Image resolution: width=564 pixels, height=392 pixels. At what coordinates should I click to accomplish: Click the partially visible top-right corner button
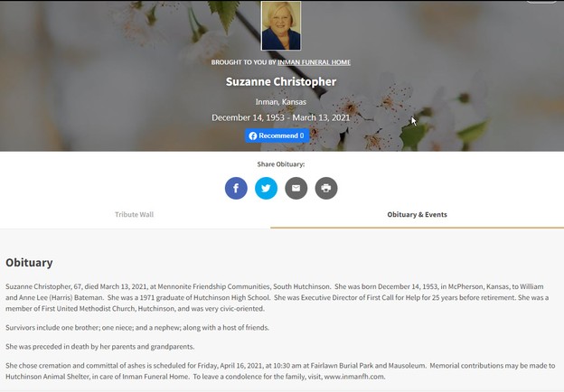(541, 2)
